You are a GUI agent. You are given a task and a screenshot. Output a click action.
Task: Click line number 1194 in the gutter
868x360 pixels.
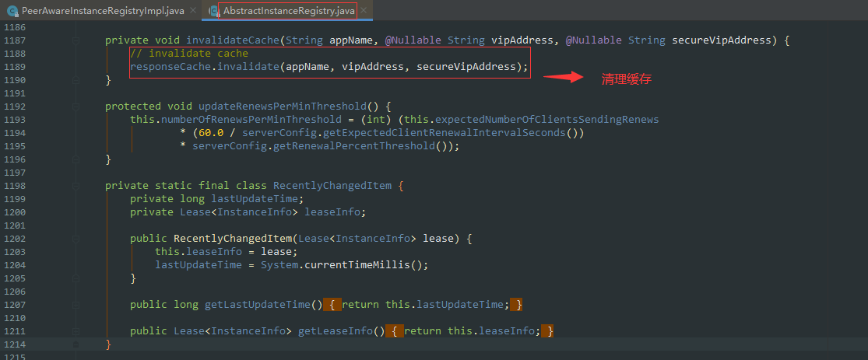pos(14,133)
